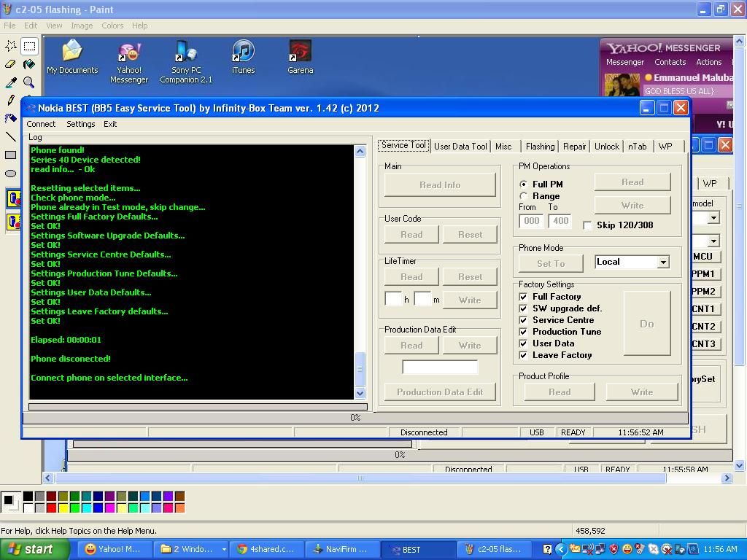Screen dimensions: 747x560
Task: Select the Line drawing tool
Action: 11,136
